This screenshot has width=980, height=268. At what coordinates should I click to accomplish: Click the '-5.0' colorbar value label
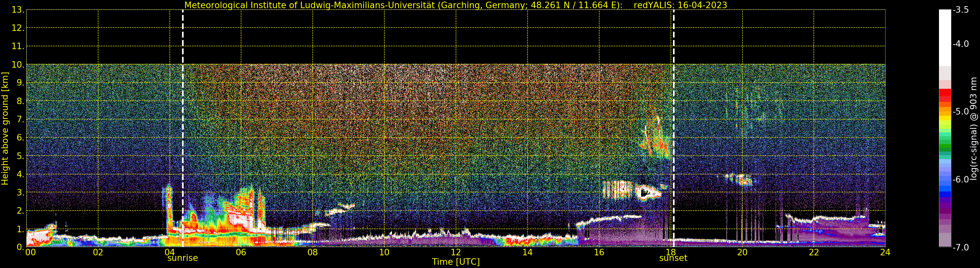960,111
